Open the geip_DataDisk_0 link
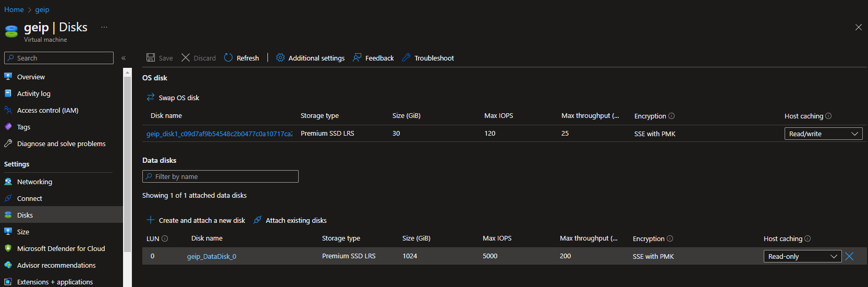 tap(212, 256)
